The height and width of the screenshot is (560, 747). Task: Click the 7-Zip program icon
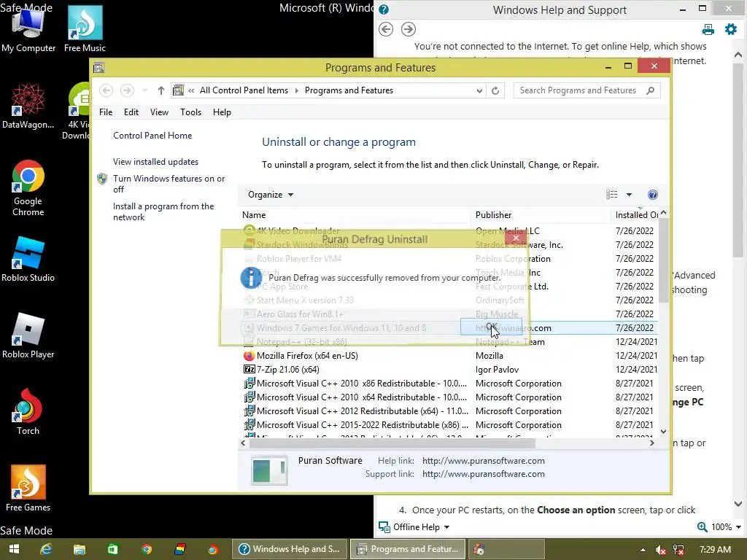pyautogui.click(x=249, y=369)
